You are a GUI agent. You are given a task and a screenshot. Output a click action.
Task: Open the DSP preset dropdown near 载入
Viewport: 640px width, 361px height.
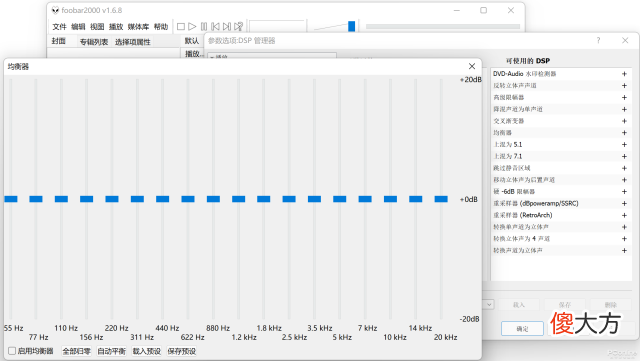click(x=489, y=305)
